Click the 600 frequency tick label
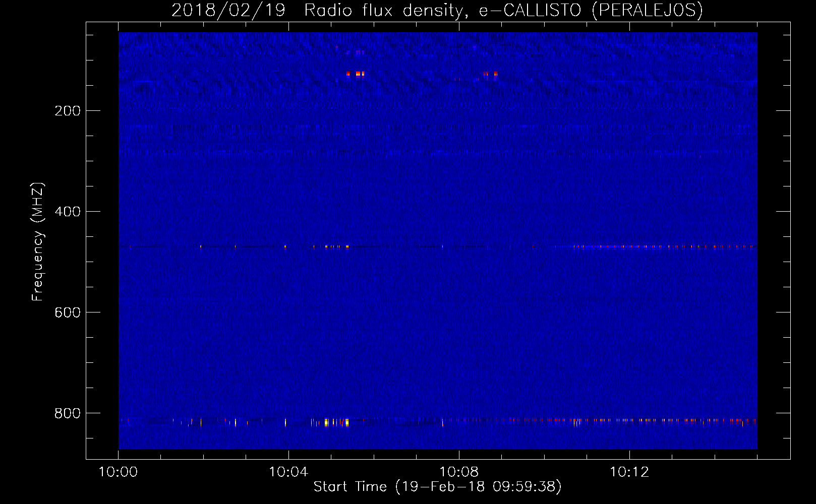The image size is (816, 504). click(68, 312)
